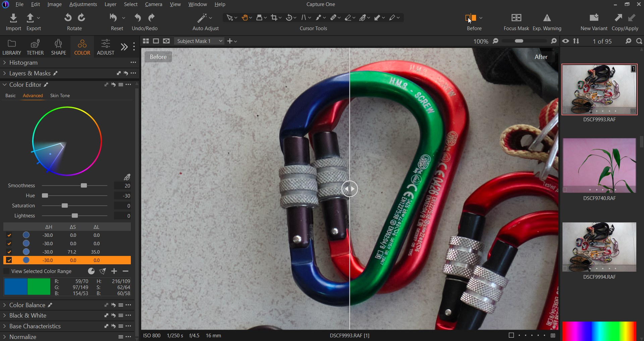Create a New Variant

(x=594, y=18)
